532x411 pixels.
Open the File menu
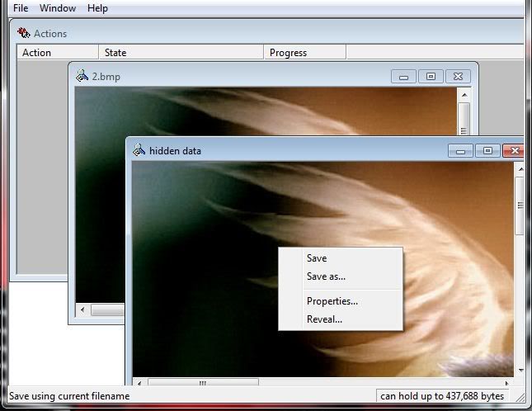point(21,8)
